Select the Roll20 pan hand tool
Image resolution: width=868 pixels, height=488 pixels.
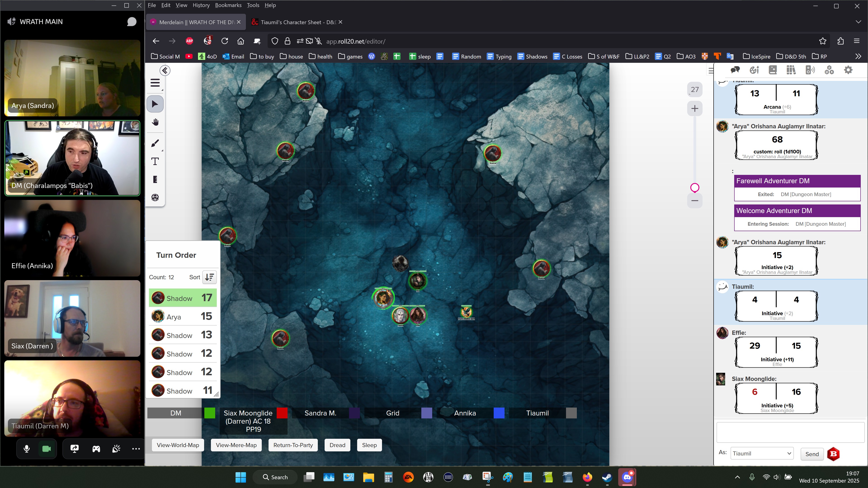(x=155, y=122)
